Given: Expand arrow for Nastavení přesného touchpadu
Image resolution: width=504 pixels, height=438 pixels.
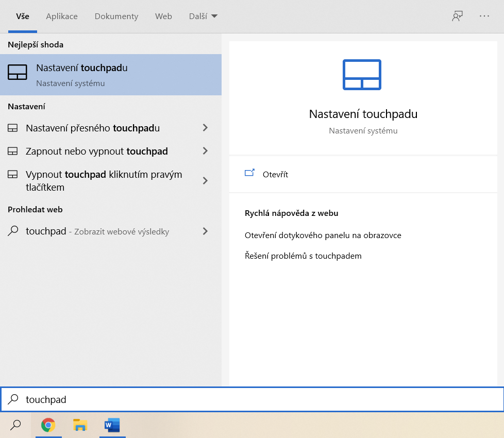Looking at the screenshot, I should [x=205, y=128].
